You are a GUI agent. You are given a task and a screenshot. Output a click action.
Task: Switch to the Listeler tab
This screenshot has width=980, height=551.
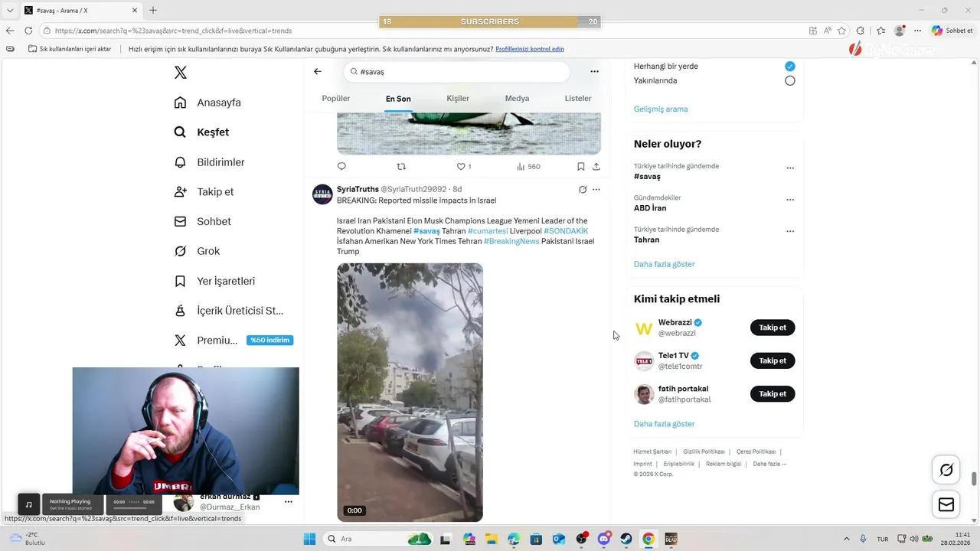[578, 98]
